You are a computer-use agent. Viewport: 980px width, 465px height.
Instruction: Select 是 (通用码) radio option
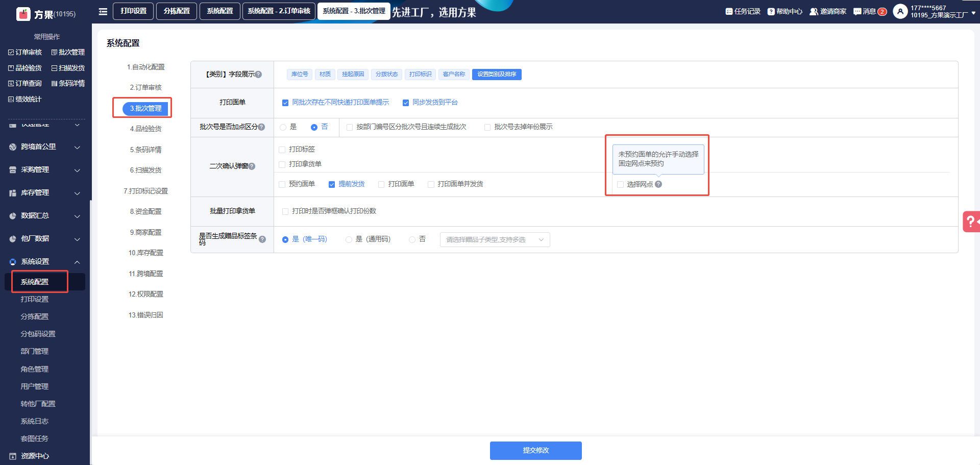349,239
